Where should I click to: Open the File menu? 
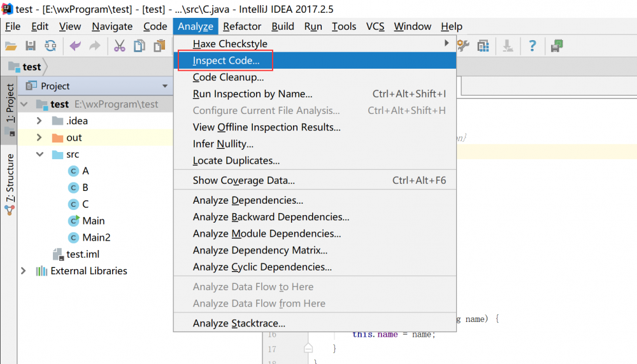(13, 26)
